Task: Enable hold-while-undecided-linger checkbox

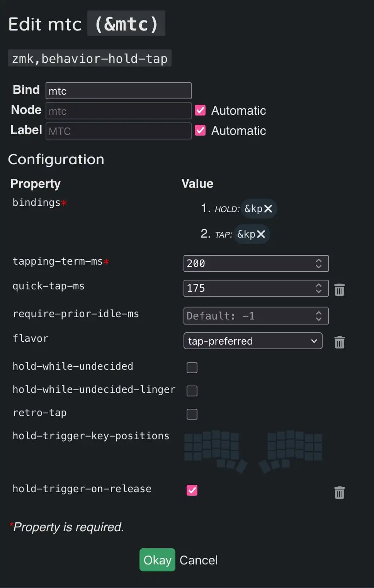Action: coord(192,391)
